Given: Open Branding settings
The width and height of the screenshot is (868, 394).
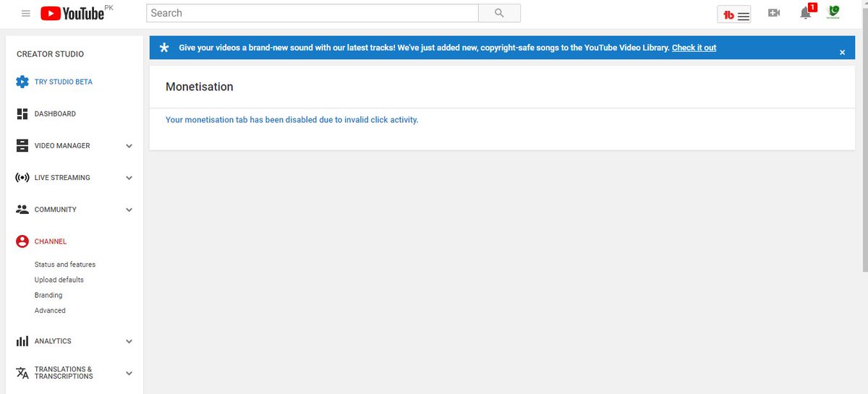Looking at the screenshot, I should (x=48, y=295).
